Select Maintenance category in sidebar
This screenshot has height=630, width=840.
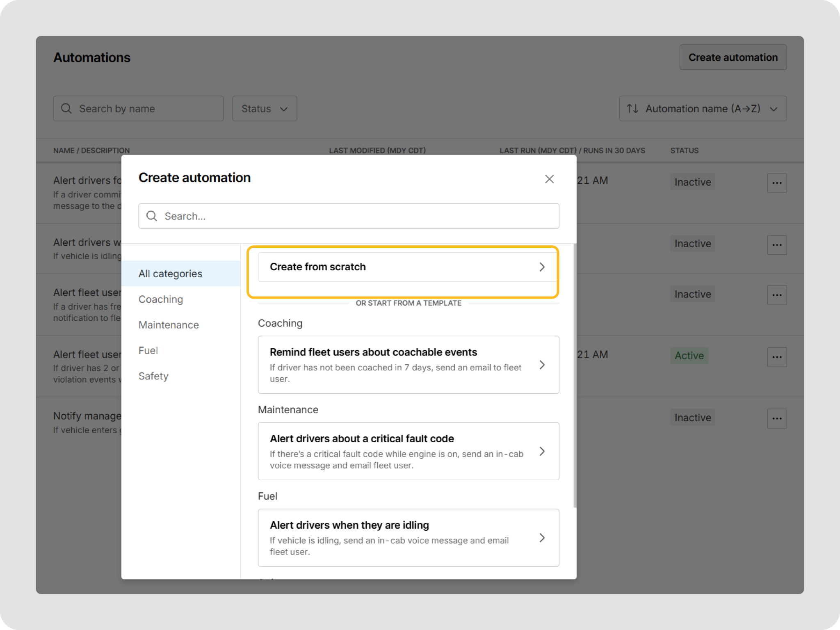point(169,325)
